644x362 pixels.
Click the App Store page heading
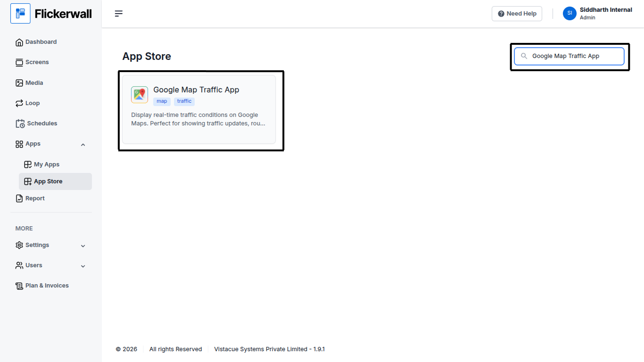coord(147,57)
